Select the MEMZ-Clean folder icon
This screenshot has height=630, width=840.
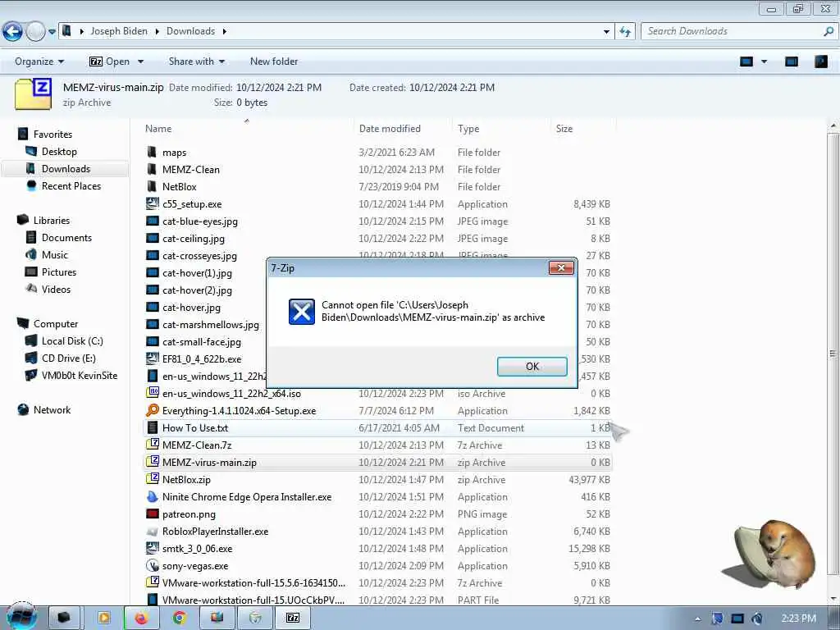(152, 169)
